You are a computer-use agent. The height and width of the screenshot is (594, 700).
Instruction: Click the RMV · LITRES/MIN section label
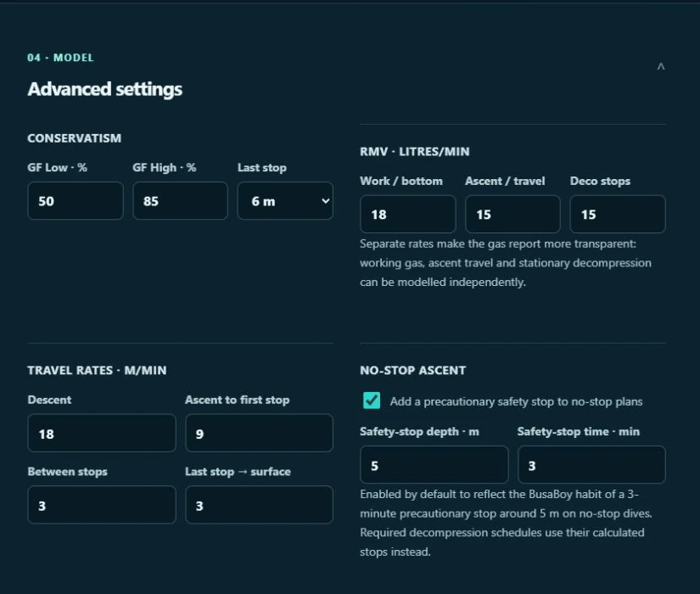(x=415, y=151)
